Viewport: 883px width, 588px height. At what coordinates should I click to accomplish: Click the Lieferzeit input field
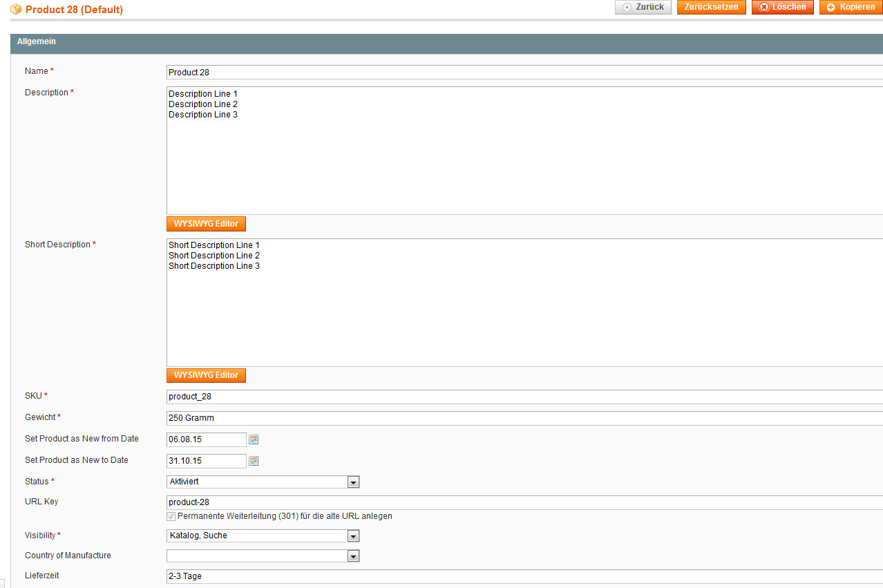524,576
